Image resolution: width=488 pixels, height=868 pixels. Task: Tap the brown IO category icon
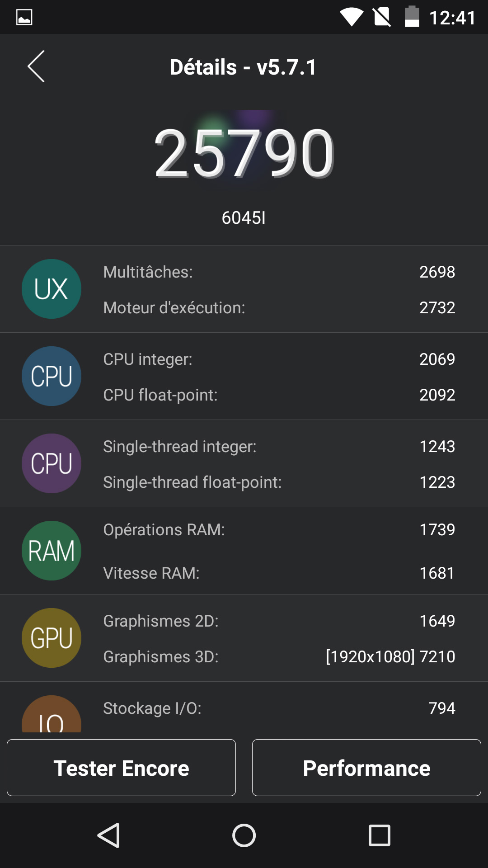click(52, 717)
